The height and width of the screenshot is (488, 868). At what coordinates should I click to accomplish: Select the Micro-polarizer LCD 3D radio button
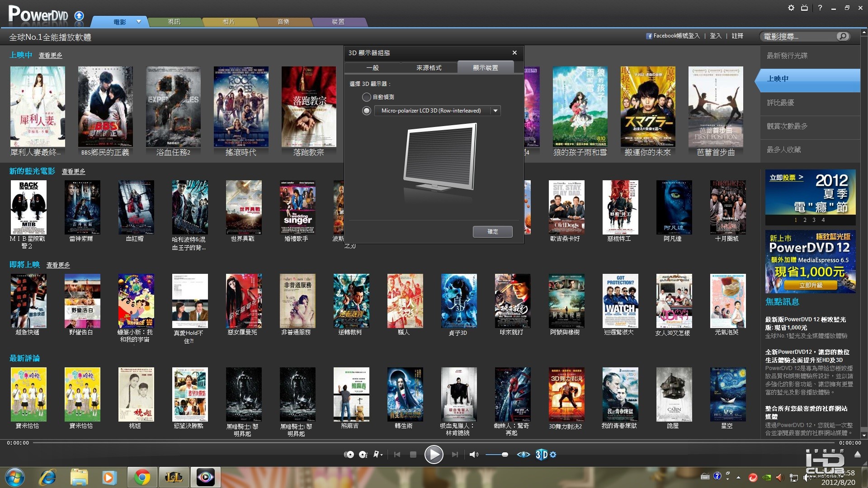pyautogui.click(x=366, y=111)
